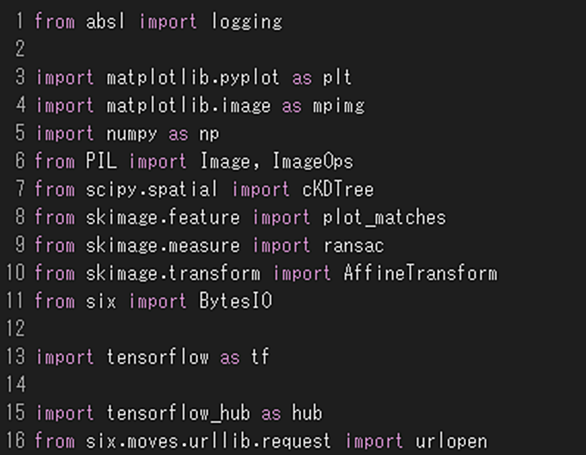Click ImageOps on line 6
The width and height of the screenshot is (586, 455).
pyautogui.click(x=312, y=162)
